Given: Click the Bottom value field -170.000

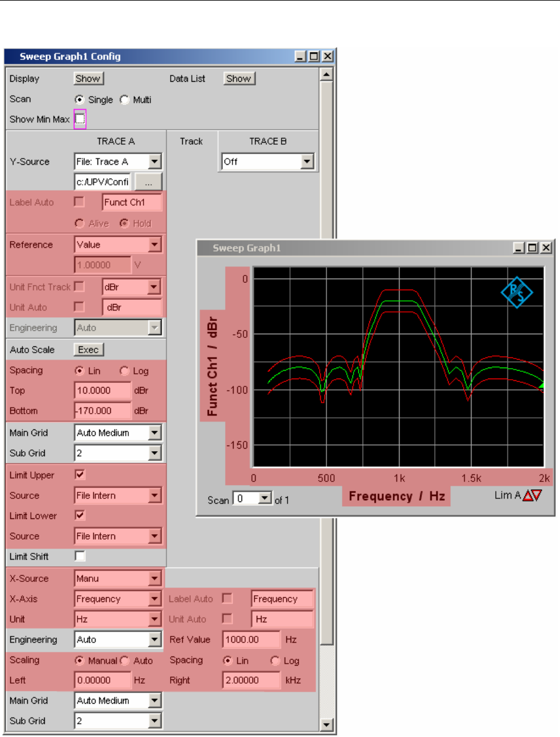Looking at the screenshot, I should (102, 411).
